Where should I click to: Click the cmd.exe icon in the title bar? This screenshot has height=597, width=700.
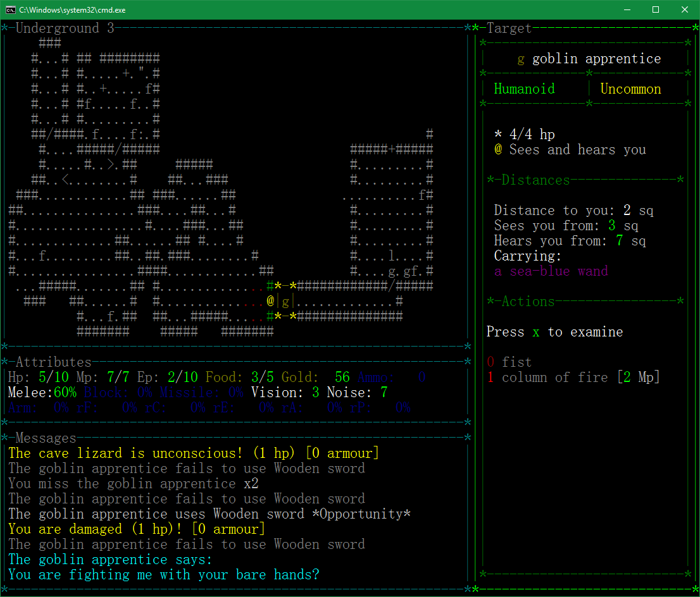(10, 10)
